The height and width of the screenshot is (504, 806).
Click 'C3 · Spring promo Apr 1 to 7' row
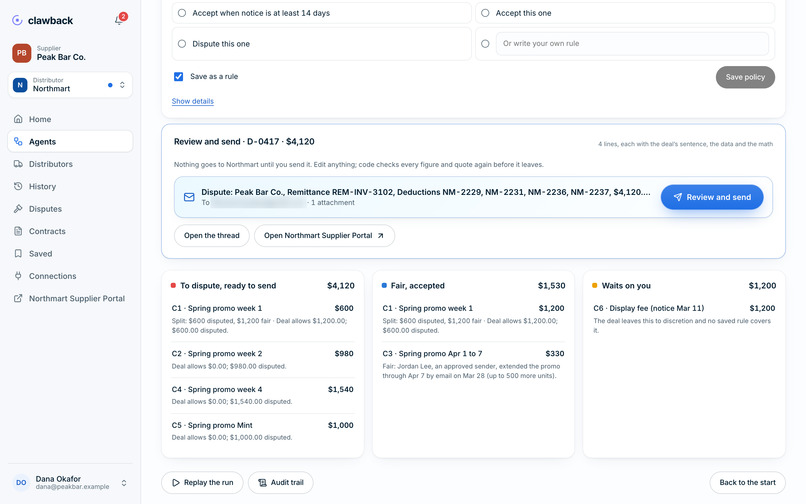(473, 364)
